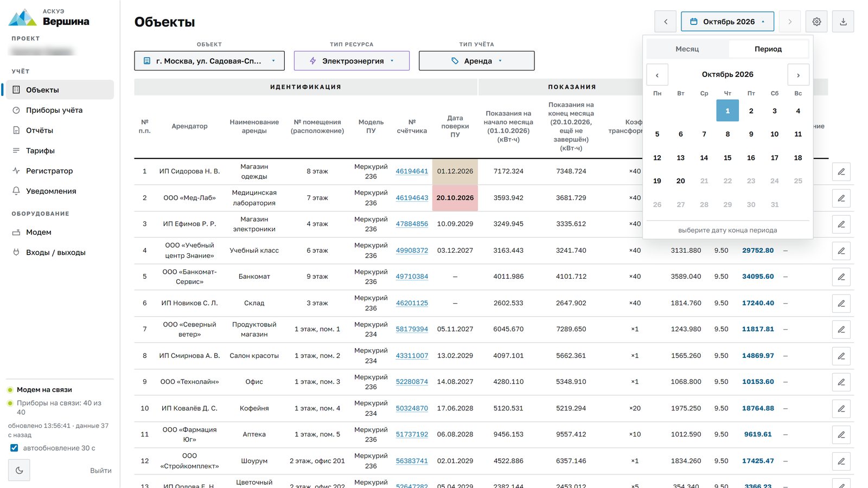868x488 pixels.
Task: Edit row for ИП Ковалёв Д. С.
Action: 841,408
